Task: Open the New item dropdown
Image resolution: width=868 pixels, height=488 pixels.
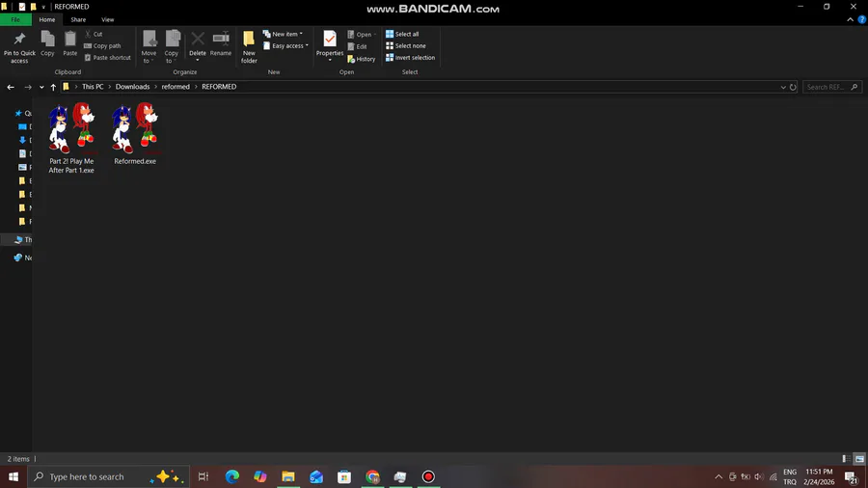Action: (283, 35)
